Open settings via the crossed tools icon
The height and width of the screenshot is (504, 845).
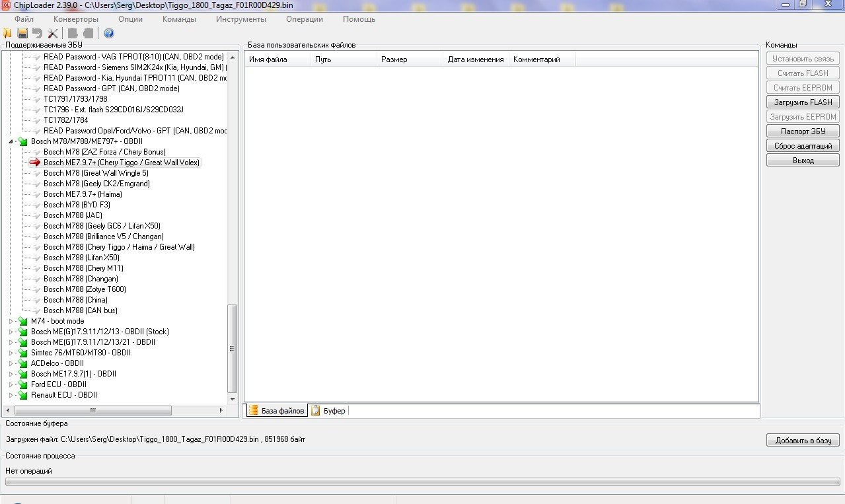click(x=54, y=33)
